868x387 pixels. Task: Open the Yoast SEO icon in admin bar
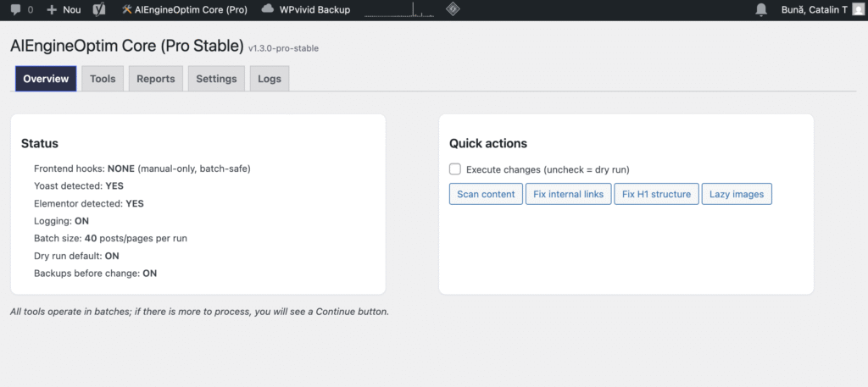tap(99, 10)
